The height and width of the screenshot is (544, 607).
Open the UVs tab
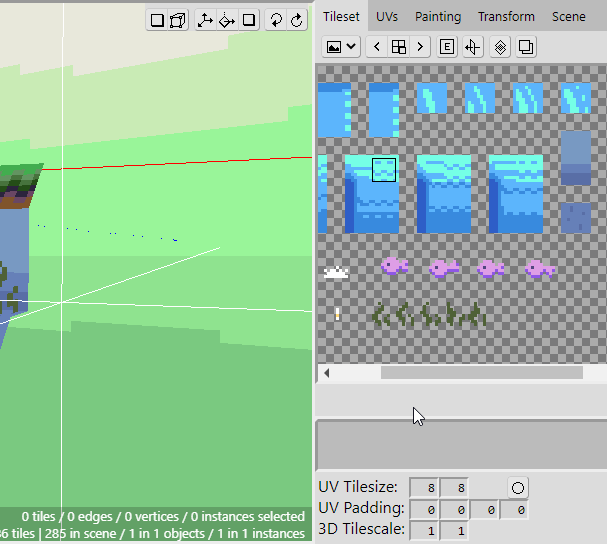coord(387,17)
